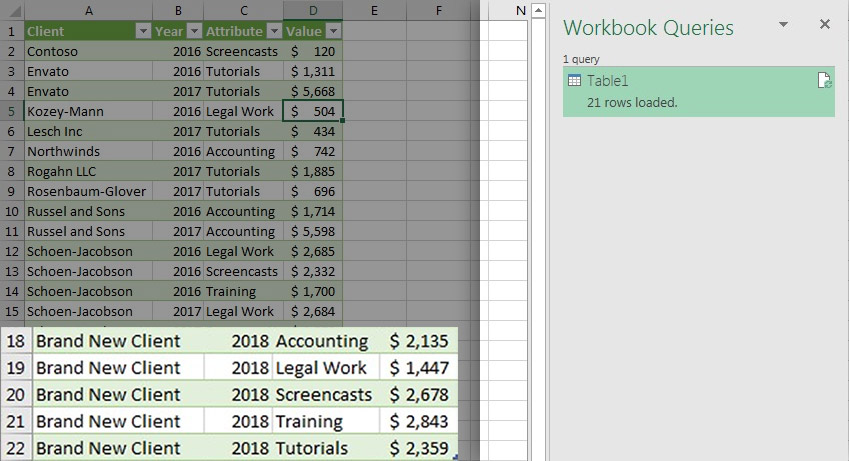Viewport: 849px width, 461px height.
Task: Select the $ 1,700 value cell
Action: (312, 291)
